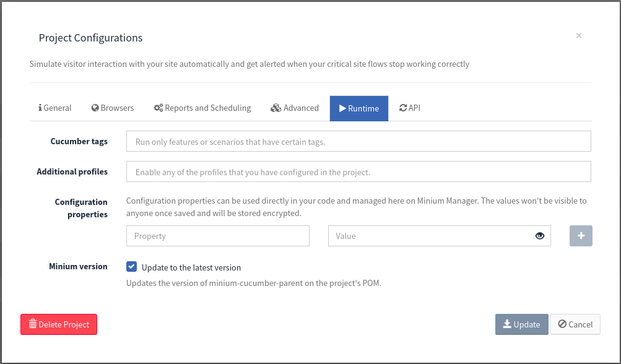The height and width of the screenshot is (364, 621).
Task: Add configuration property with plus button
Action: pyautogui.click(x=581, y=236)
